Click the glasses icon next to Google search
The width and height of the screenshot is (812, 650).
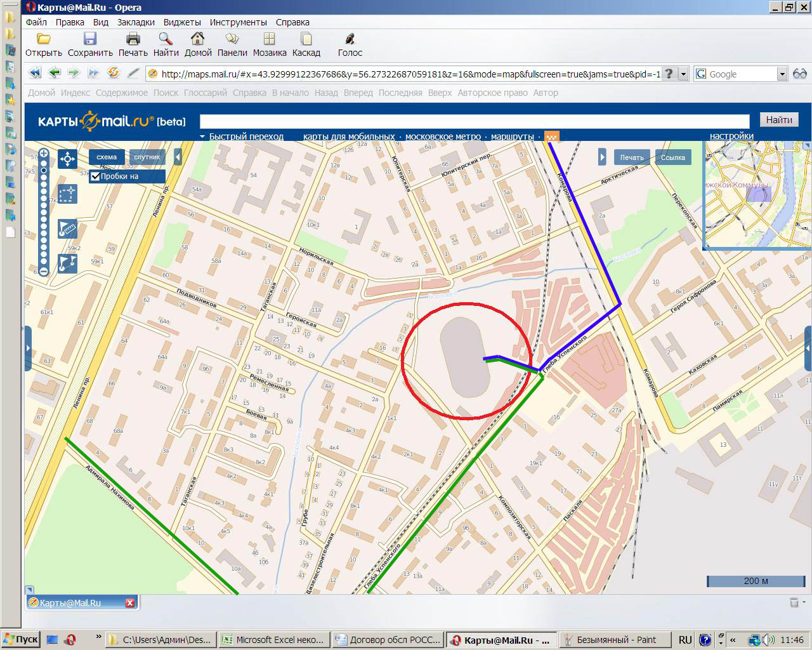[799, 74]
